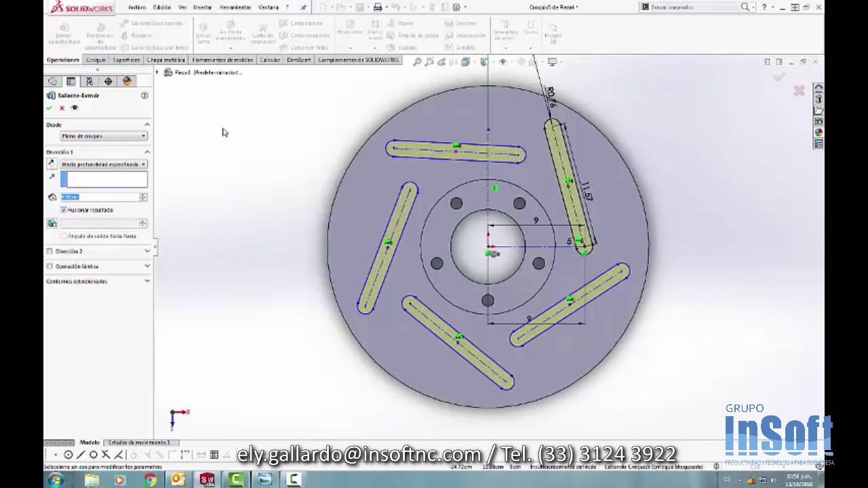Expand Pieza4 tree node arrow
The height and width of the screenshot is (488, 868).
click(157, 72)
